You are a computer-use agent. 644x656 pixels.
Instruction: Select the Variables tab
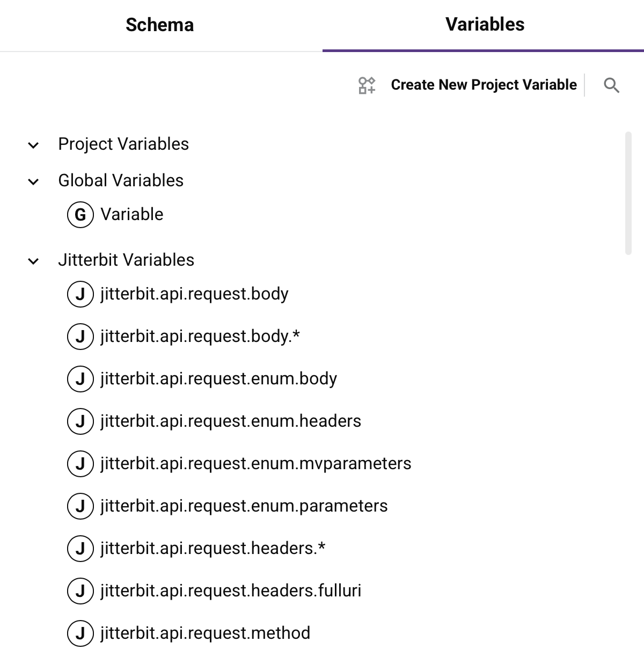point(484,25)
